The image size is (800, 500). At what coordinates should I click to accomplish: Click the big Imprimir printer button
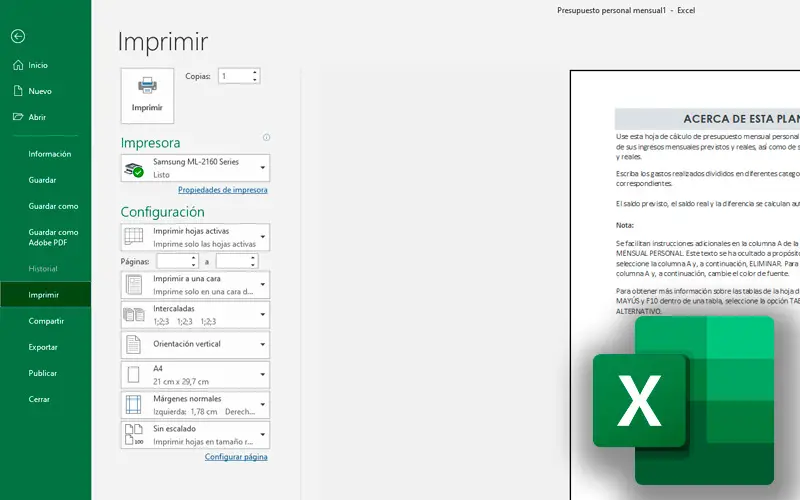(147, 96)
